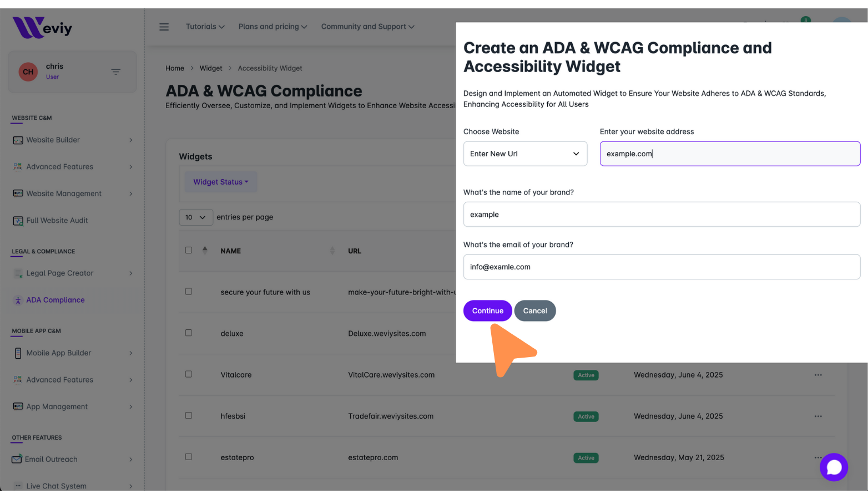This screenshot has width=868, height=499.
Task: Open the Plans and pricing menu
Action: [x=272, y=27]
